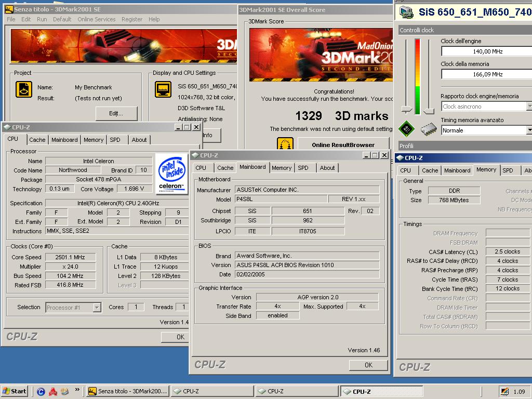Click the tray clock reading 1.09
532x399 pixels.
[519, 392]
